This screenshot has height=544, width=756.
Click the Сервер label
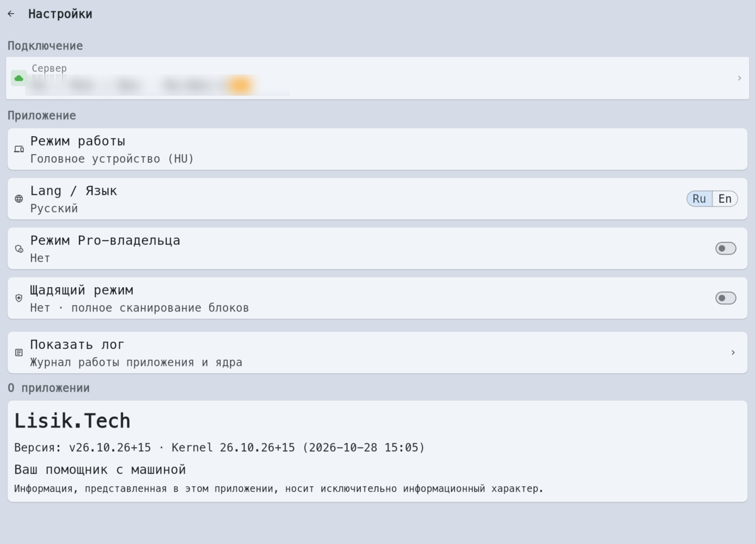(49, 68)
